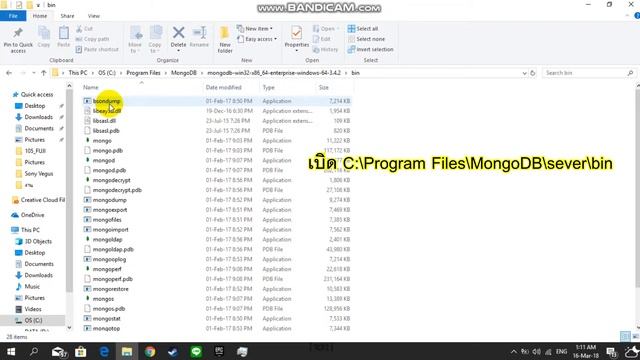Click the Cut command
Viewport: 640px width, 360px height.
tap(84, 29)
